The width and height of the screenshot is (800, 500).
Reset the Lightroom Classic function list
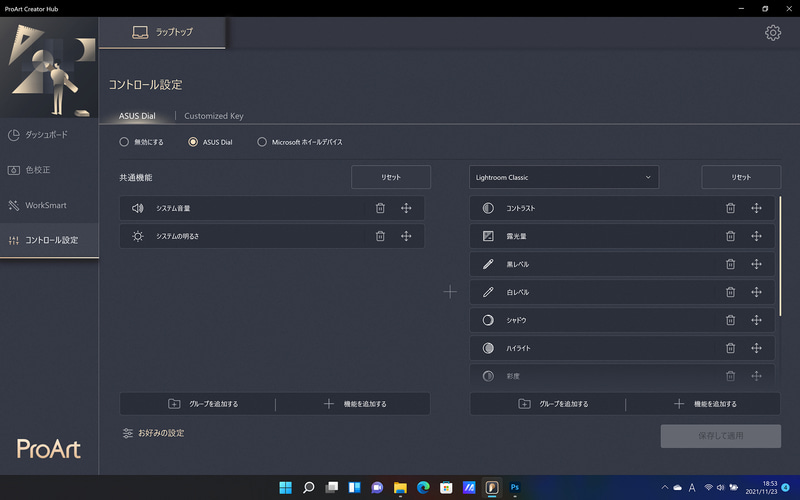[x=741, y=177]
